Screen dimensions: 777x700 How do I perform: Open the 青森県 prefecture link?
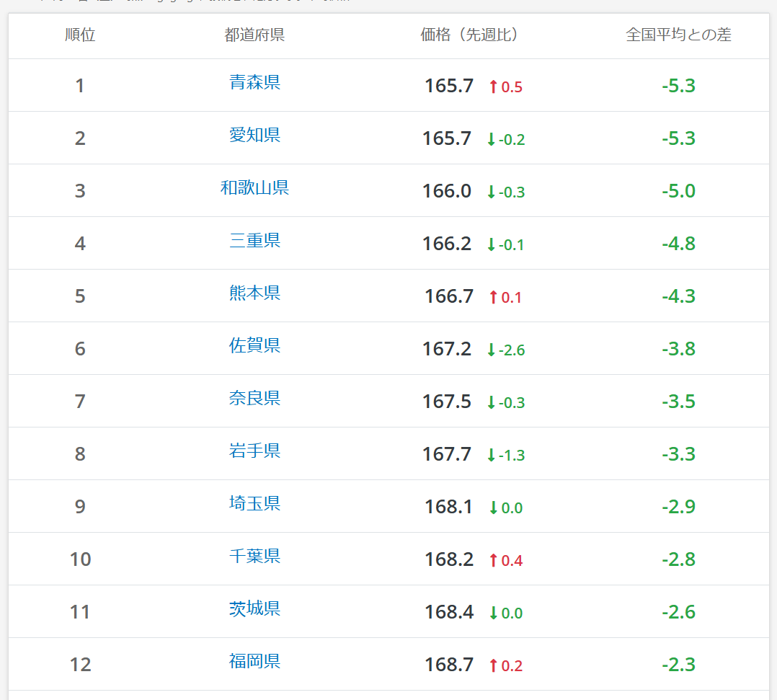coord(254,82)
